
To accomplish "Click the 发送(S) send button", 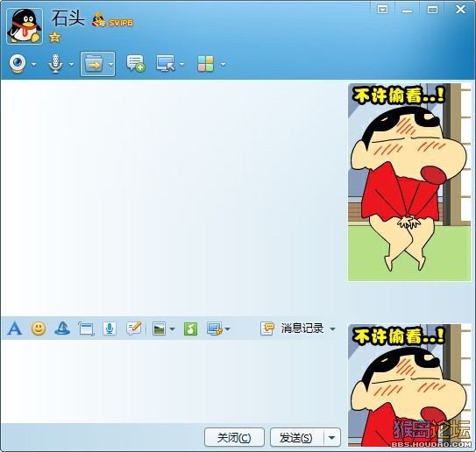I will click(x=297, y=437).
